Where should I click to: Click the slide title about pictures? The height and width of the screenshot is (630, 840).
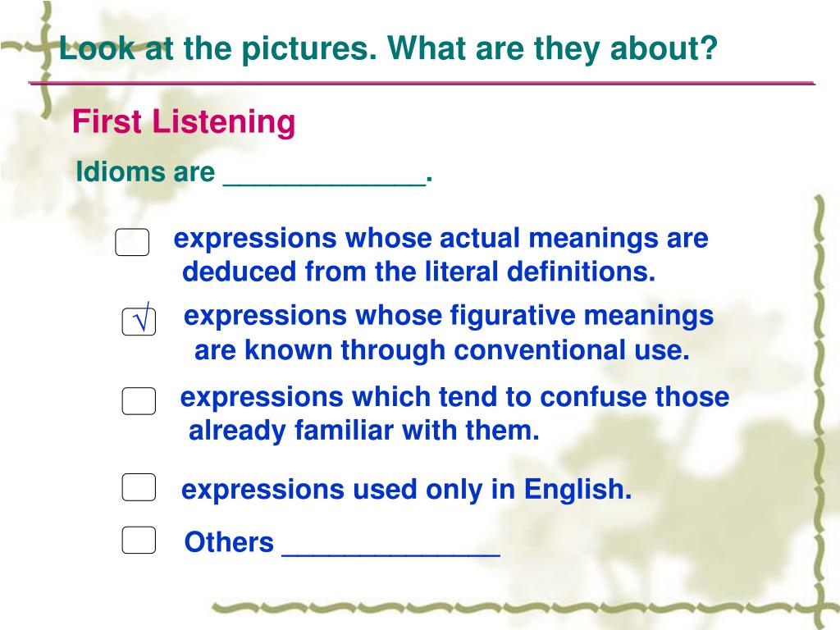[388, 48]
